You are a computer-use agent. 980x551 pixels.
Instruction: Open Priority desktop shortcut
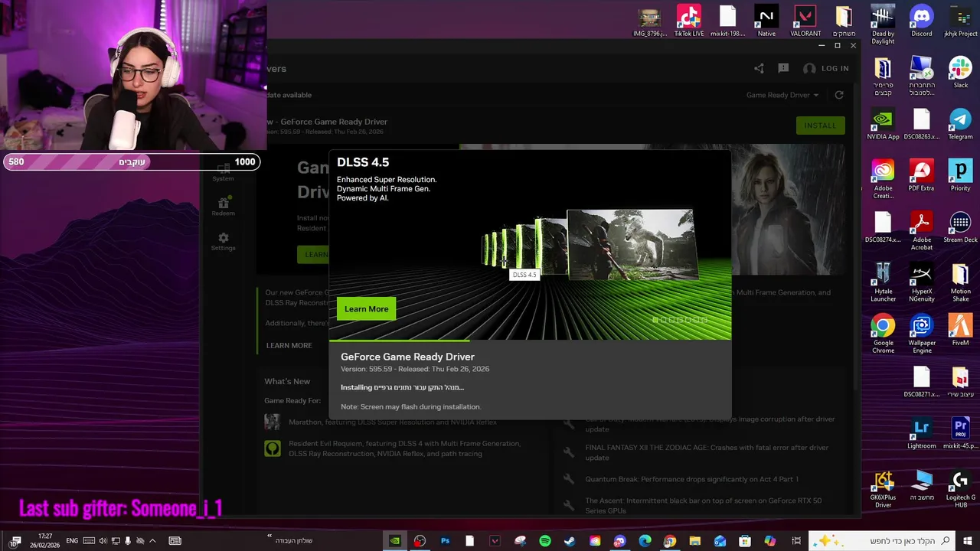960,175
